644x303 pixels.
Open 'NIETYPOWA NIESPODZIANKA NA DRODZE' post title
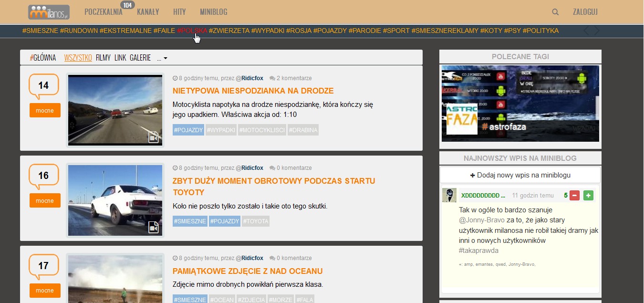pos(253,91)
